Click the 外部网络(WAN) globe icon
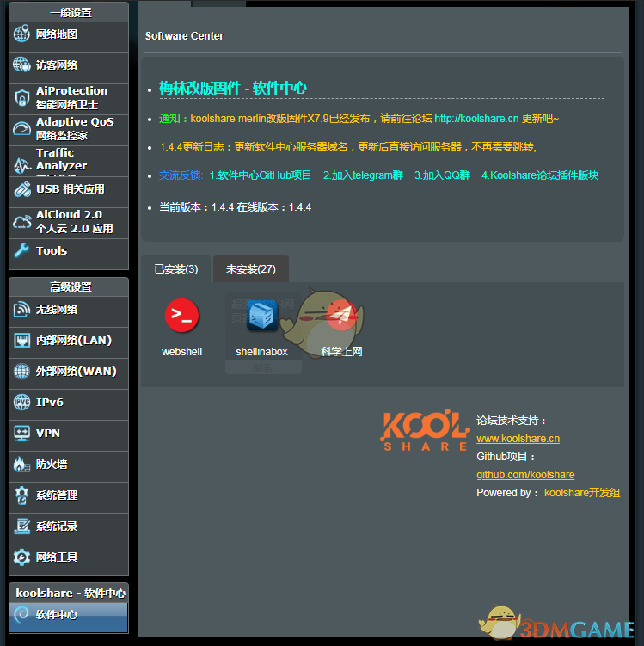The width and height of the screenshot is (644, 646). click(21, 372)
